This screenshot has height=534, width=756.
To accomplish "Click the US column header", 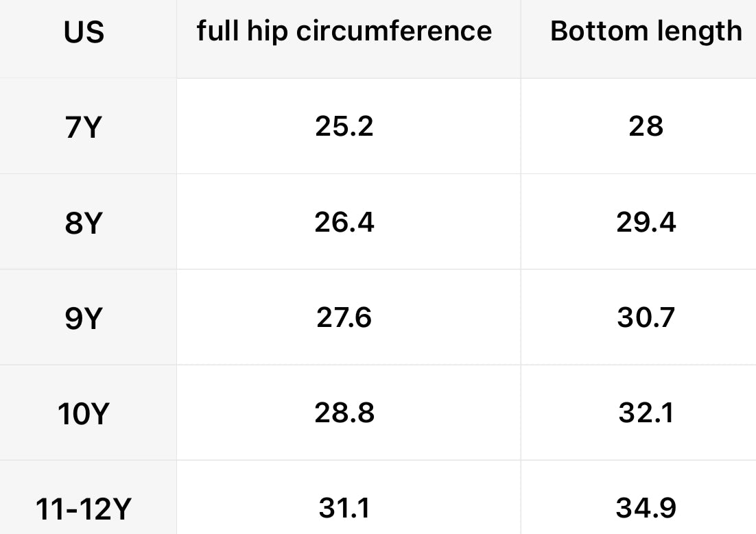I will click(84, 32).
